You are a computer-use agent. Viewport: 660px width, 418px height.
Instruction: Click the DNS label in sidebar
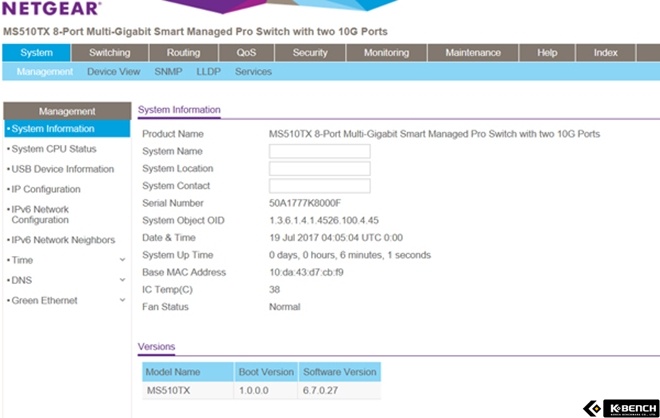click(21, 280)
